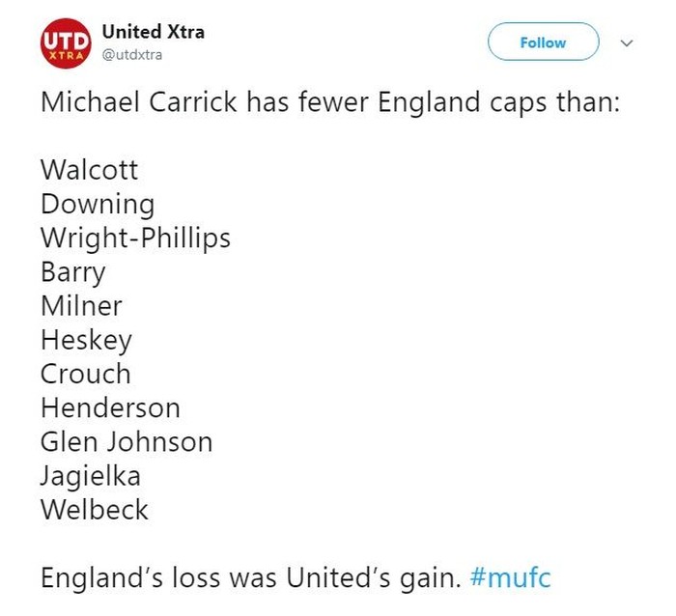676x616 pixels.
Task: Click the Wright-Phillips line in the tweet
Action: coord(135,238)
